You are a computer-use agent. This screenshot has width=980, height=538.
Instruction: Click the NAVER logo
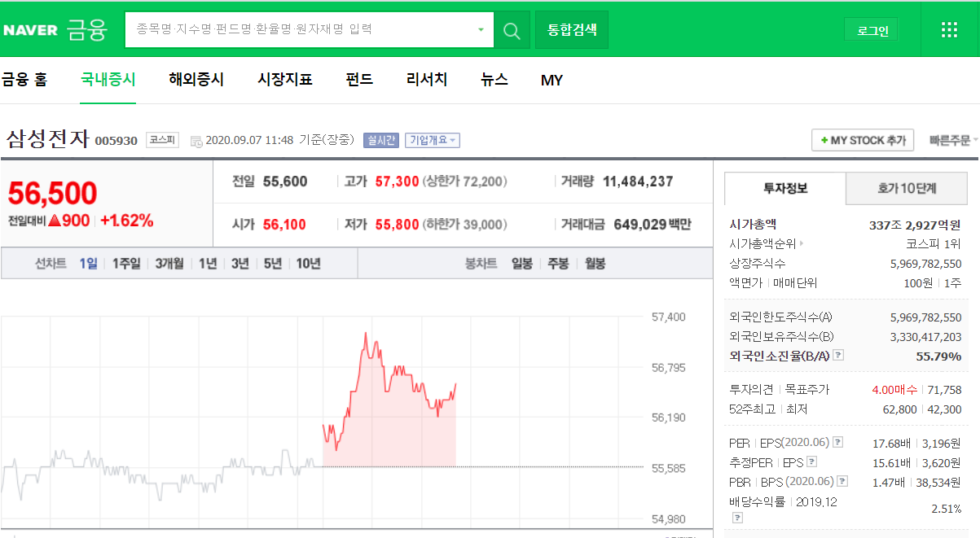click(x=31, y=30)
